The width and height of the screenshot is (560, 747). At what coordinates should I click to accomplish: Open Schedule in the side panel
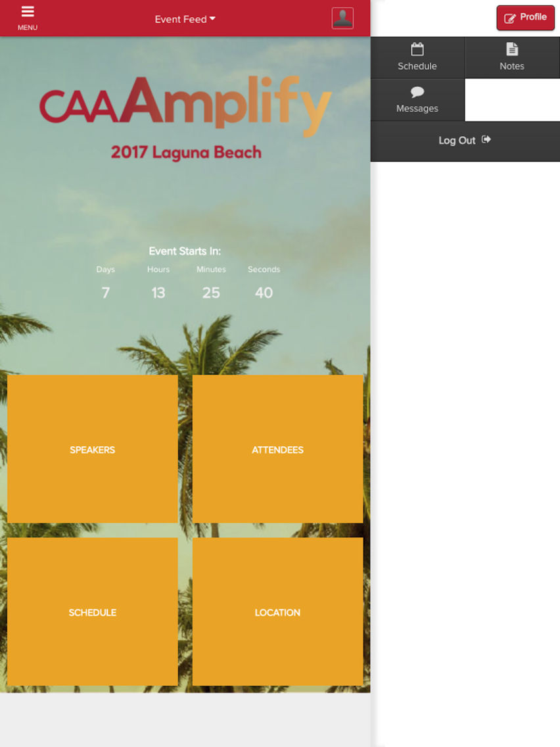[x=417, y=58]
